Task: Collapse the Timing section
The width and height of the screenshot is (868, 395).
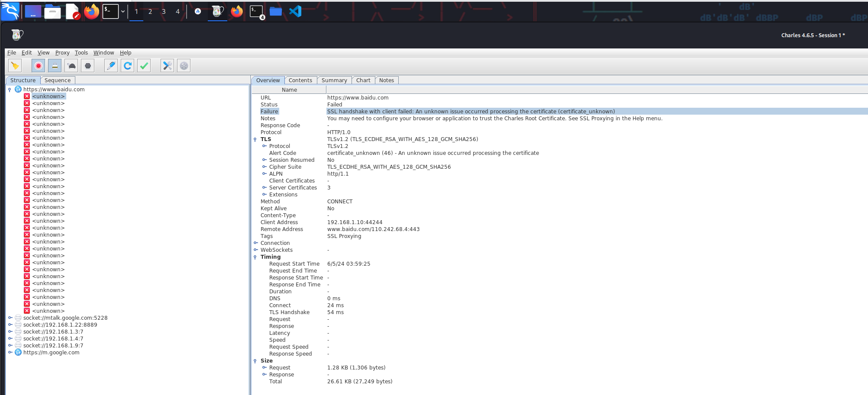Action: coord(255,257)
